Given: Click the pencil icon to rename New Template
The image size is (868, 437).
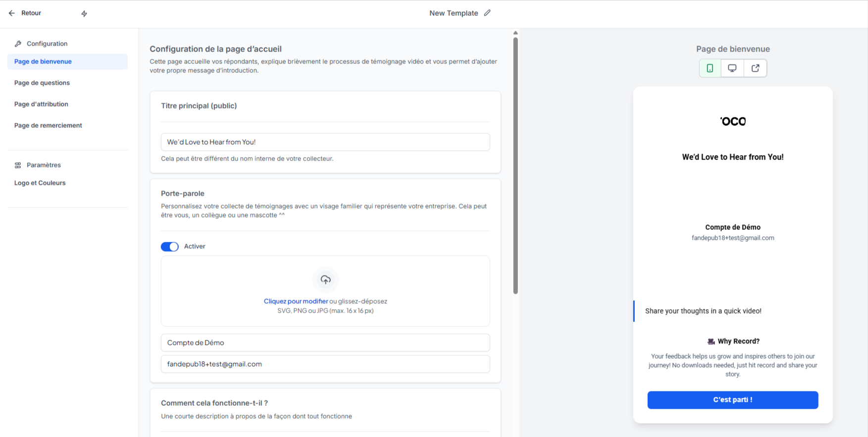Looking at the screenshot, I should tap(487, 13).
